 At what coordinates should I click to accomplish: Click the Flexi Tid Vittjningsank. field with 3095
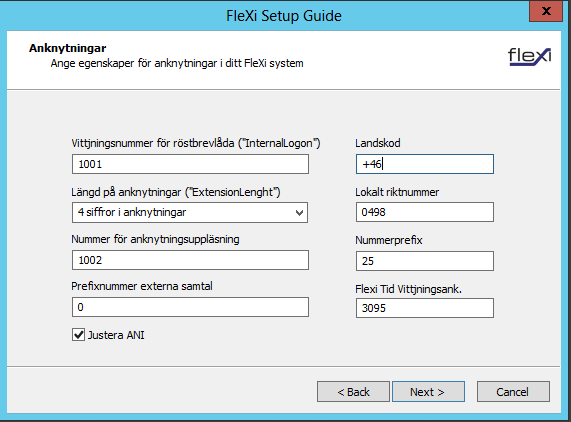point(425,308)
